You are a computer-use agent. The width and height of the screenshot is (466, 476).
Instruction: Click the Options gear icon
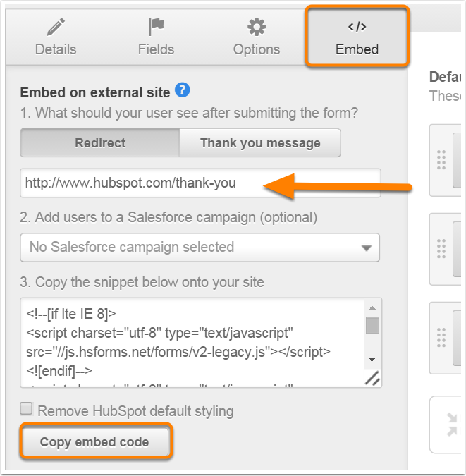(257, 27)
